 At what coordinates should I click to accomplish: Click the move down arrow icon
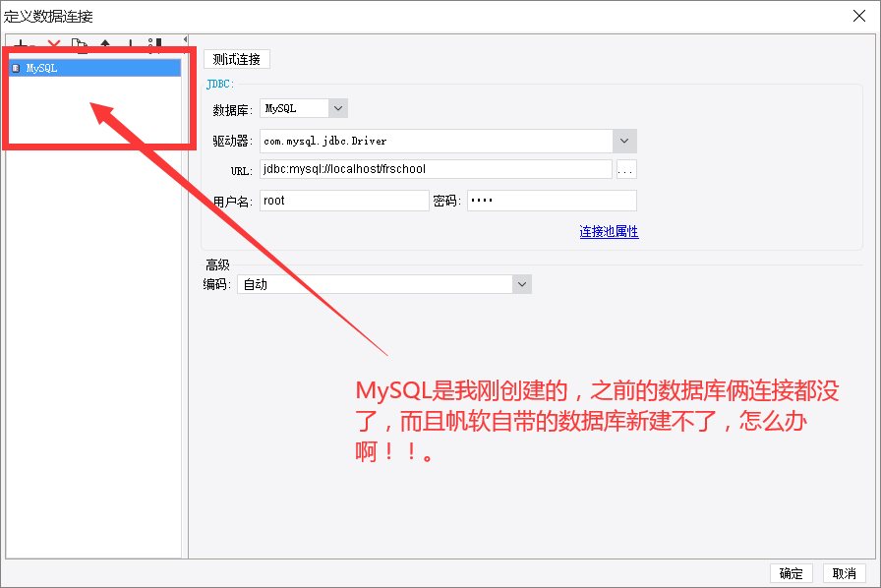130,44
